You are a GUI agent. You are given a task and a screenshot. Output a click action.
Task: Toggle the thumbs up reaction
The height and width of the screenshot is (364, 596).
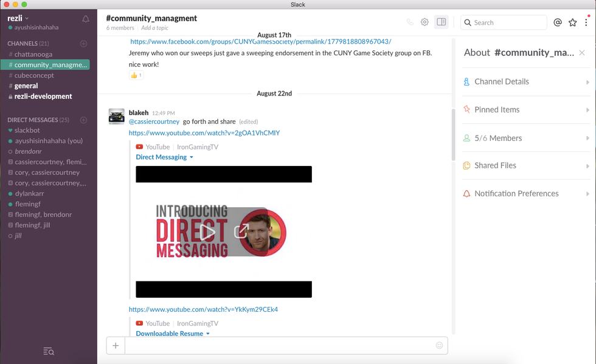coord(136,75)
